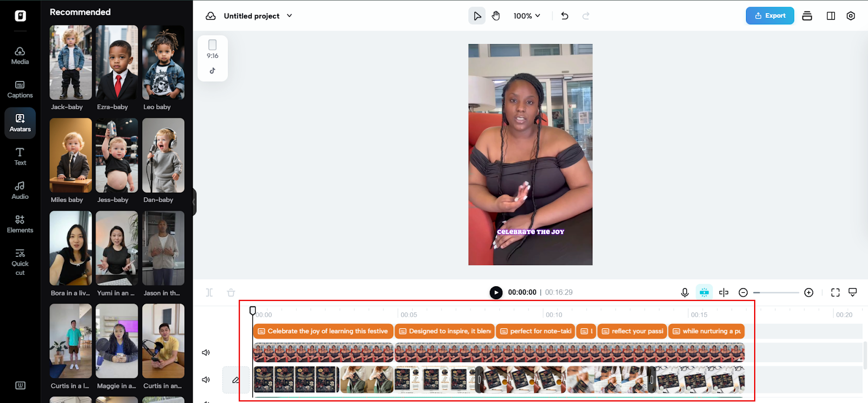This screenshot has height=403, width=868.
Task: Click the split scene icon beside snapping
Action: [x=724, y=292]
